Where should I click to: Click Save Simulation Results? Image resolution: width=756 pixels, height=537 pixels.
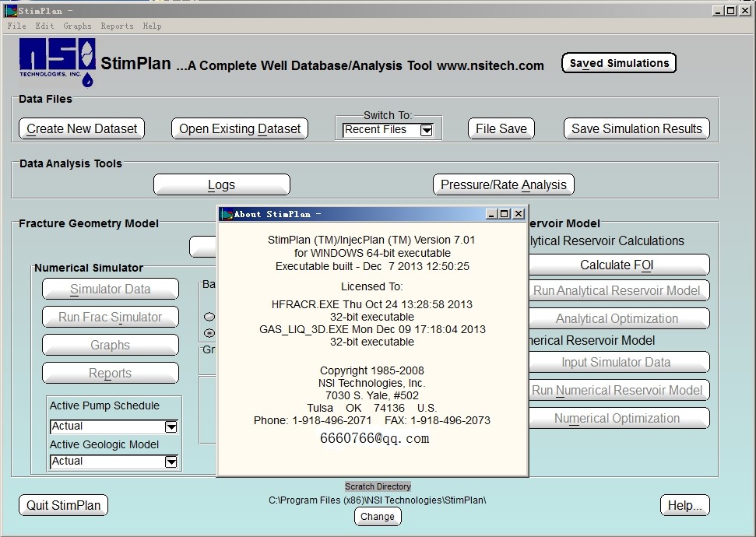(x=636, y=128)
